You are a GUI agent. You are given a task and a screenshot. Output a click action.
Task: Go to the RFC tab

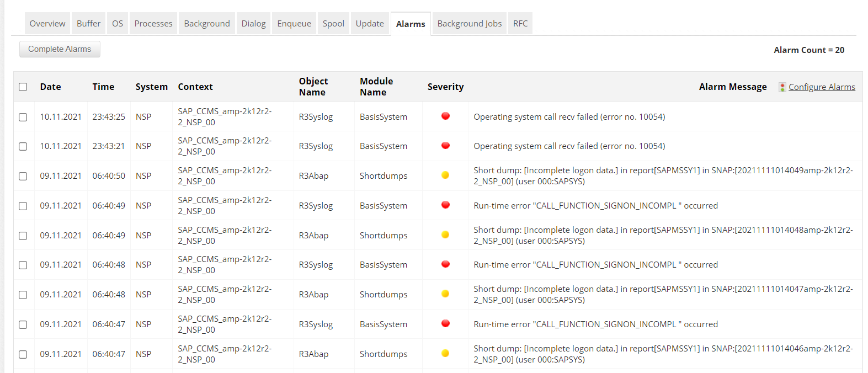coord(520,24)
